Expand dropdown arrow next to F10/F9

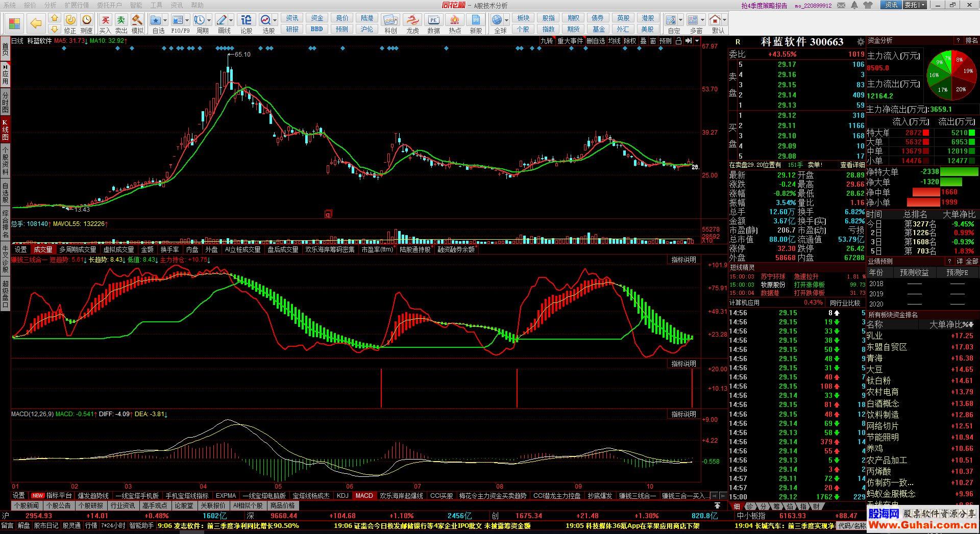pos(187,20)
